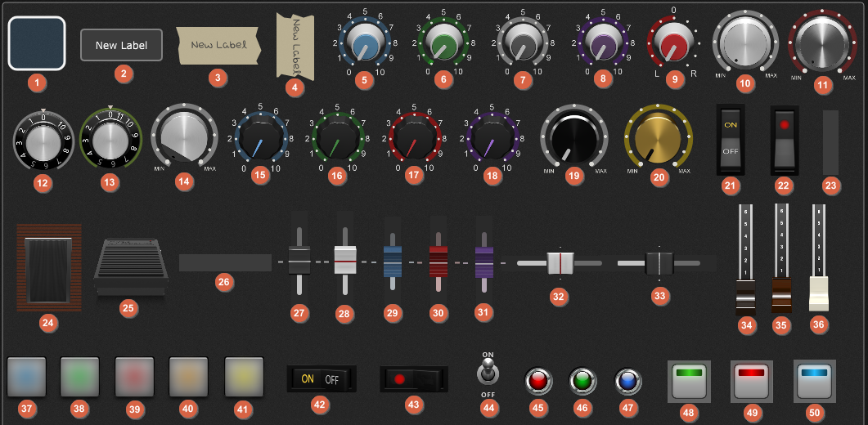Click the orange glowing square pad
The width and height of the screenshot is (868, 425).
pos(188,377)
